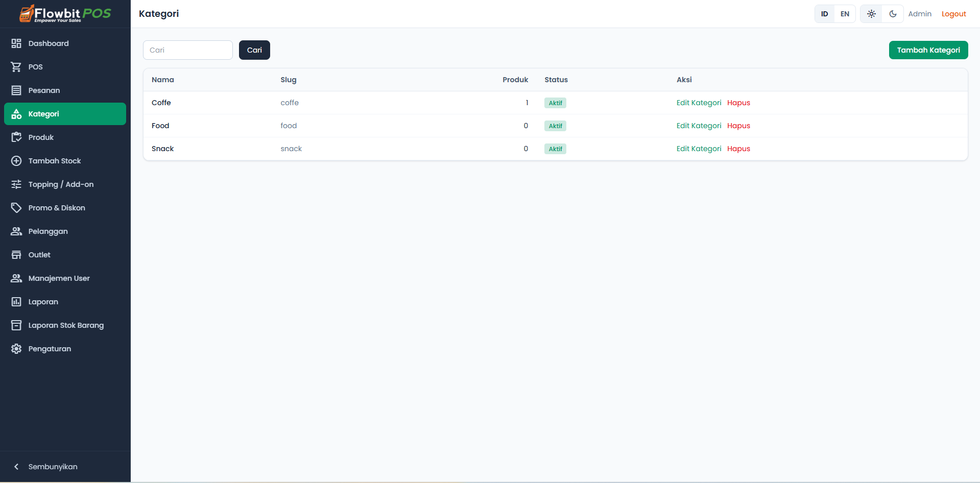Edit the Coffe category
The image size is (980, 483).
point(699,103)
